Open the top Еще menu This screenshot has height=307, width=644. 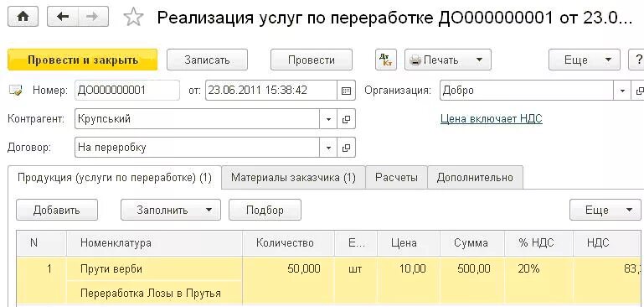(585, 60)
